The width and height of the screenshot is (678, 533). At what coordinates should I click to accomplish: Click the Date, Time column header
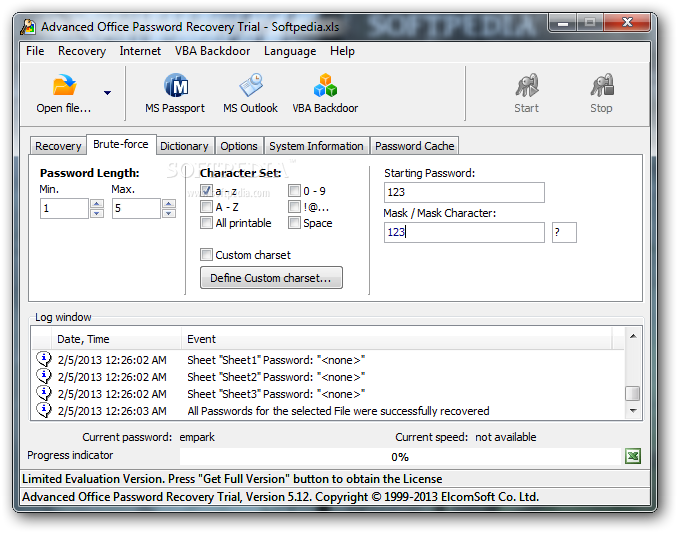116,339
